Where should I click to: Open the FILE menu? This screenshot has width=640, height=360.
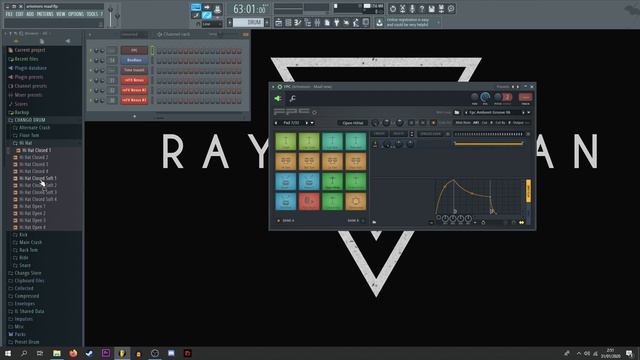(9, 14)
